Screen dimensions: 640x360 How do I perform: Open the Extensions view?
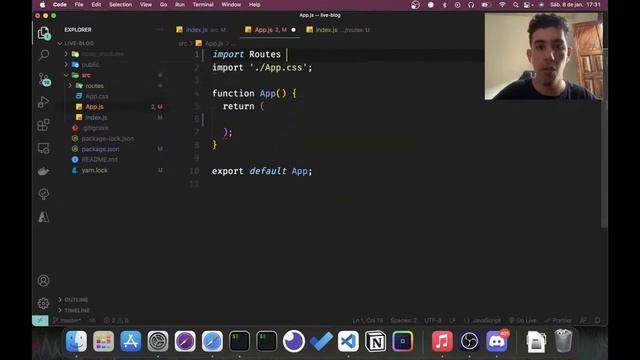(44, 124)
